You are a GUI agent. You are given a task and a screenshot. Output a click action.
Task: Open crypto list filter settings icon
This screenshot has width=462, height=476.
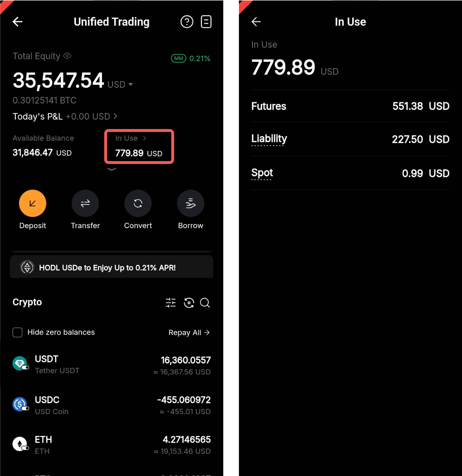(171, 303)
